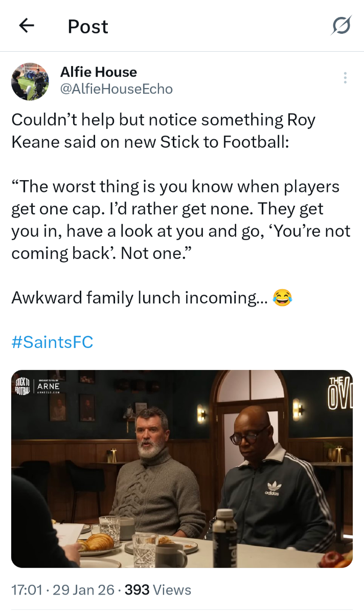Tap the "Couldn't help but notice" opening sentence
Screen dimensions: 364x614
[x=164, y=130]
